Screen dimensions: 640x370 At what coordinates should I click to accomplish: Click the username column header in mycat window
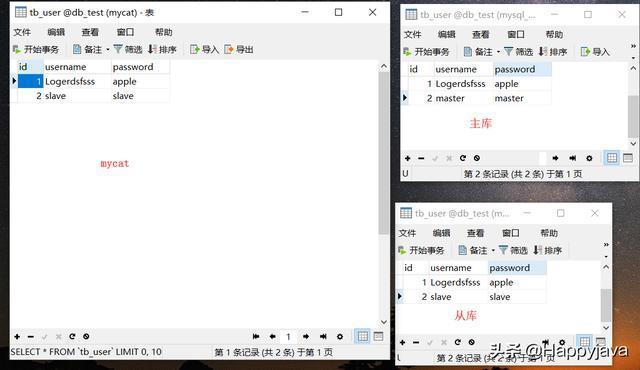pos(77,67)
